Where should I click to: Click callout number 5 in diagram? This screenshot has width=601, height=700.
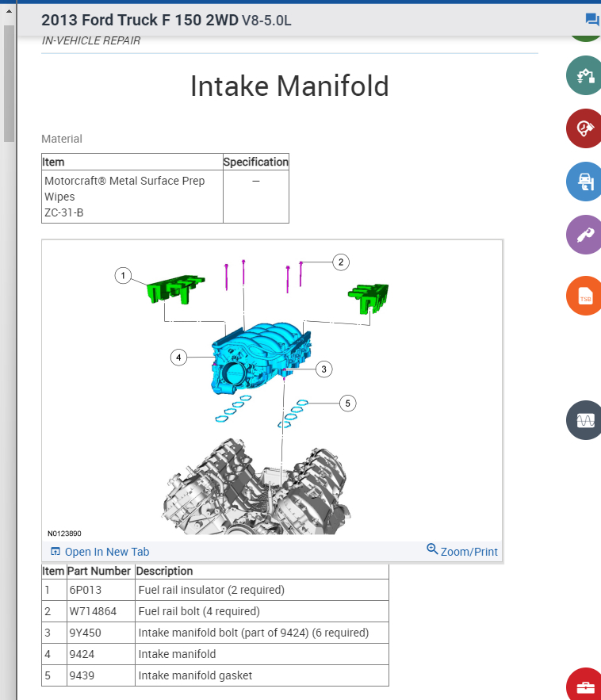[348, 404]
